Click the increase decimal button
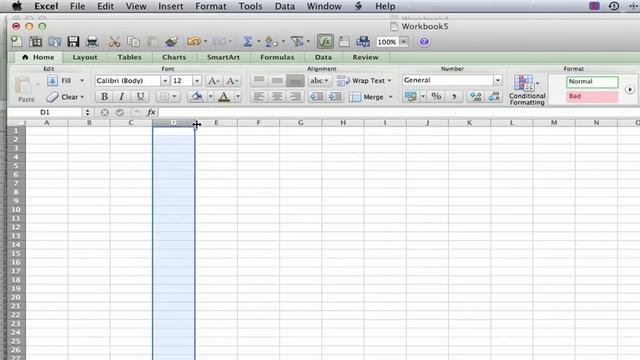Screen dimensions: 640x360 pyautogui.click(x=476, y=96)
